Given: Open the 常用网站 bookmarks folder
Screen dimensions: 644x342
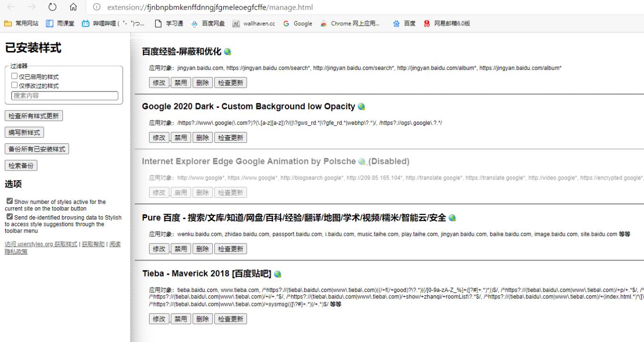Looking at the screenshot, I should (21, 23).
